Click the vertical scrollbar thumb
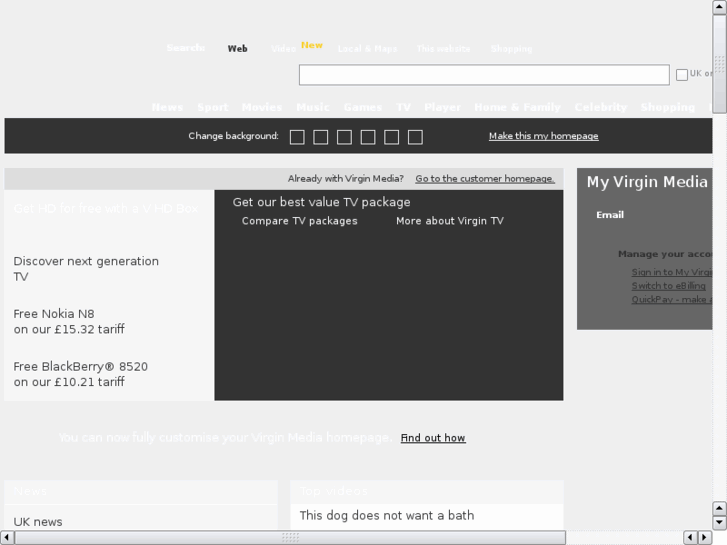 click(719, 64)
